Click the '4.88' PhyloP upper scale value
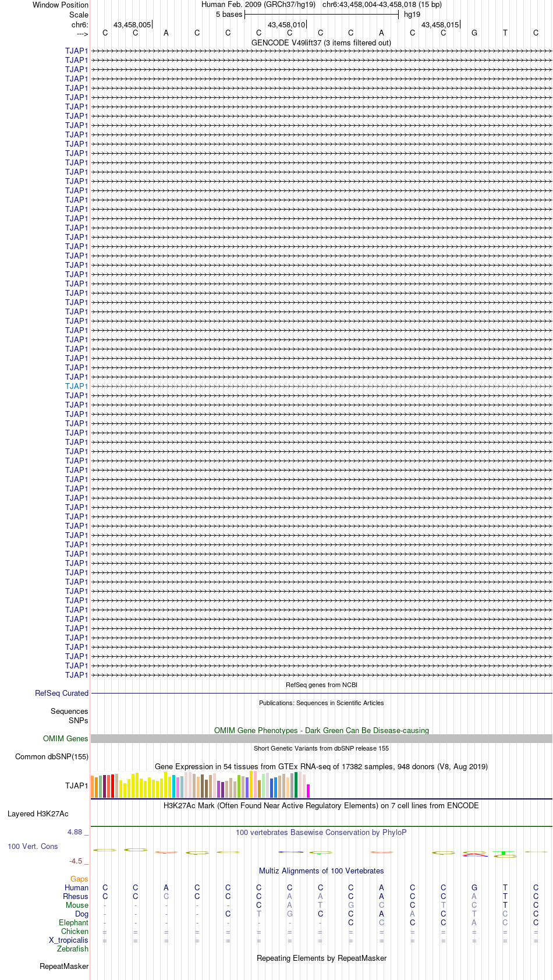The image size is (553, 980). [x=75, y=832]
